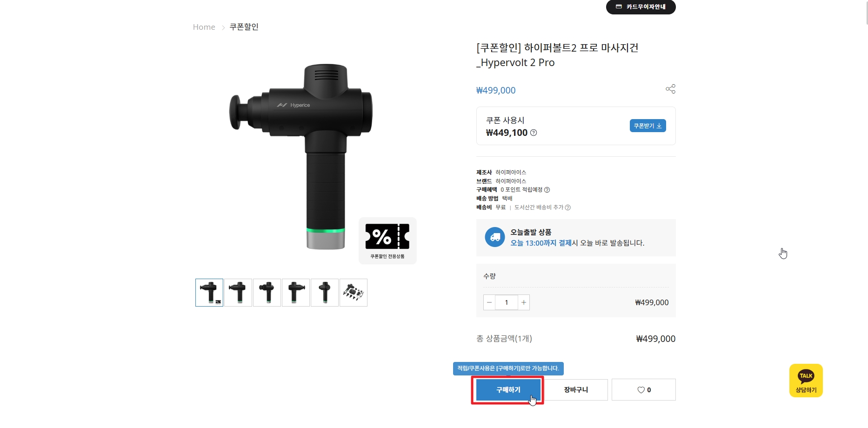Image resolution: width=868 pixels, height=428 pixels.
Task: Open the 카드무이자안내 button
Action: (641, 7)
